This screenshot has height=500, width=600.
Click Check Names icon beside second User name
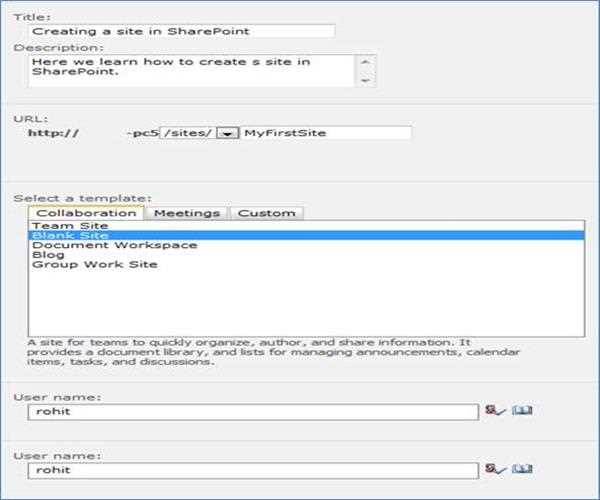pos(496,468)
